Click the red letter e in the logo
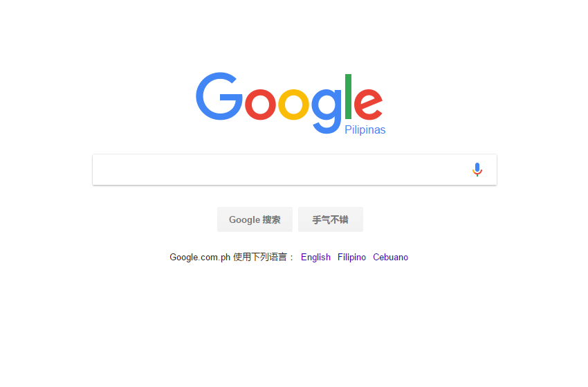Viewport: 588px width, 387px height. 368,104
